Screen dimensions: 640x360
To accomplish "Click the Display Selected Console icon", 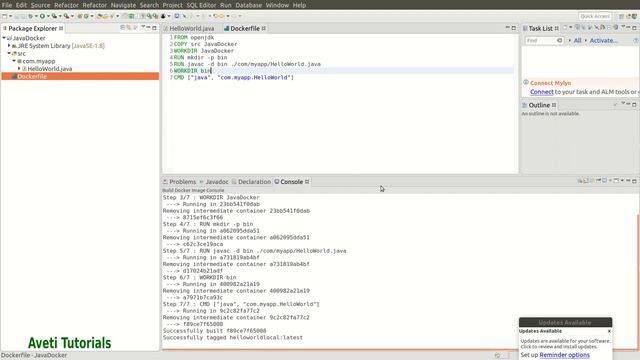I will tap(604, 180).
